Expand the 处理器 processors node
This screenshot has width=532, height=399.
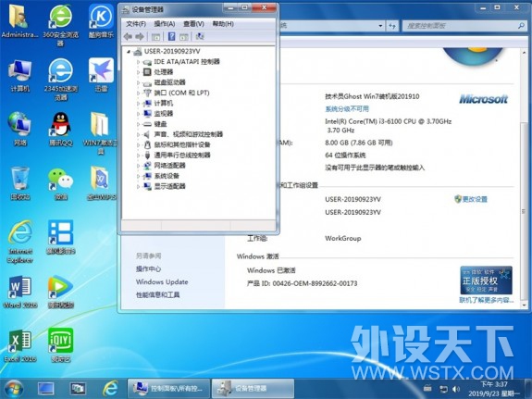tap(138, 72)
